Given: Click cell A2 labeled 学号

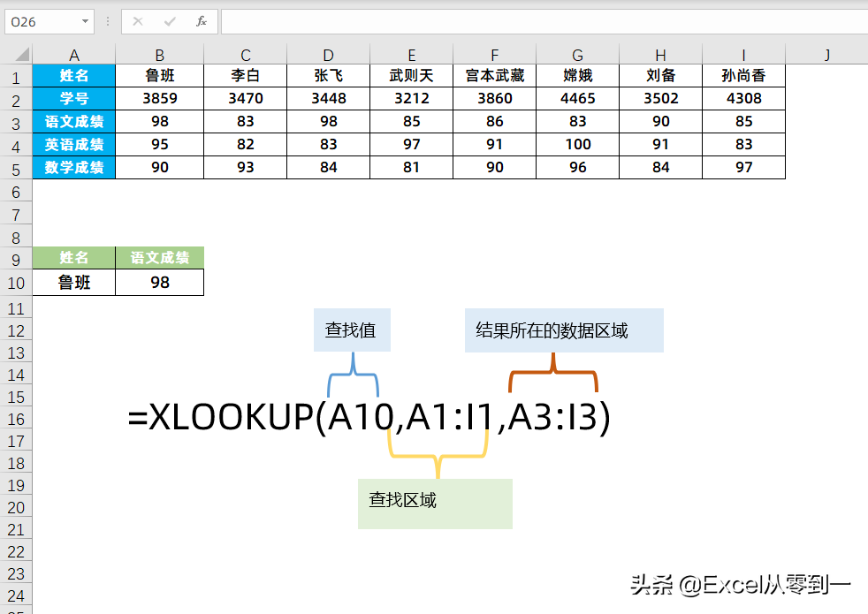Looking at the screenshot, I should point(73,98).
